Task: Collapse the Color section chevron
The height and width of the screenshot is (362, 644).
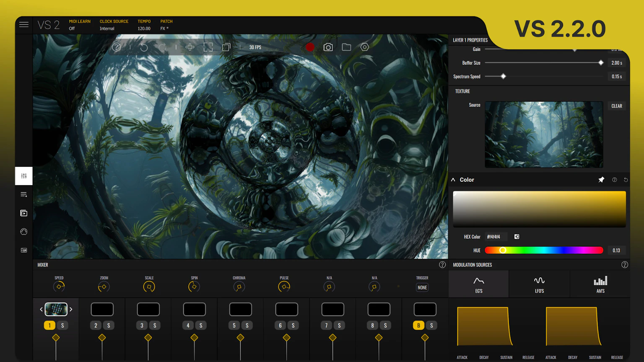Action: click(453, 180)
